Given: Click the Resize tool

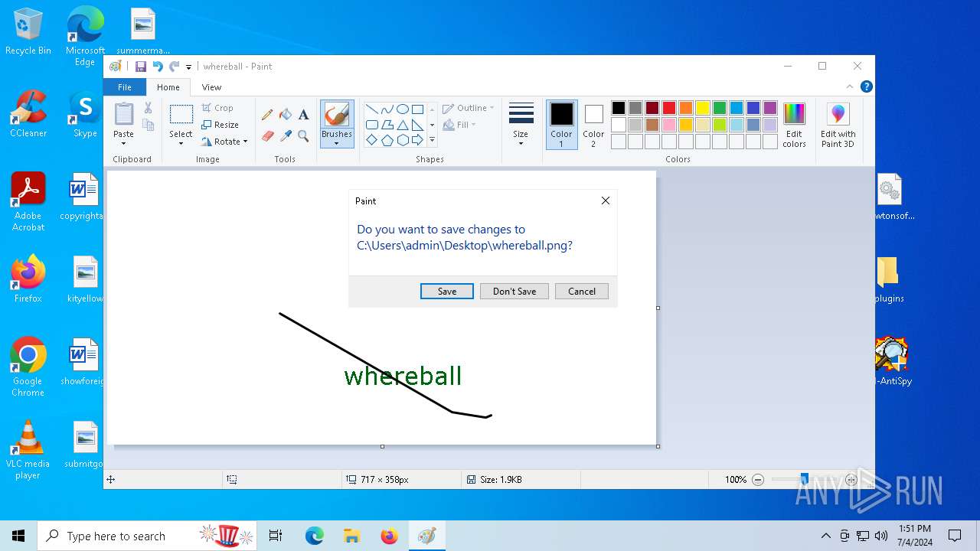Looking at the screenshot, I should (x=220, y=125).
